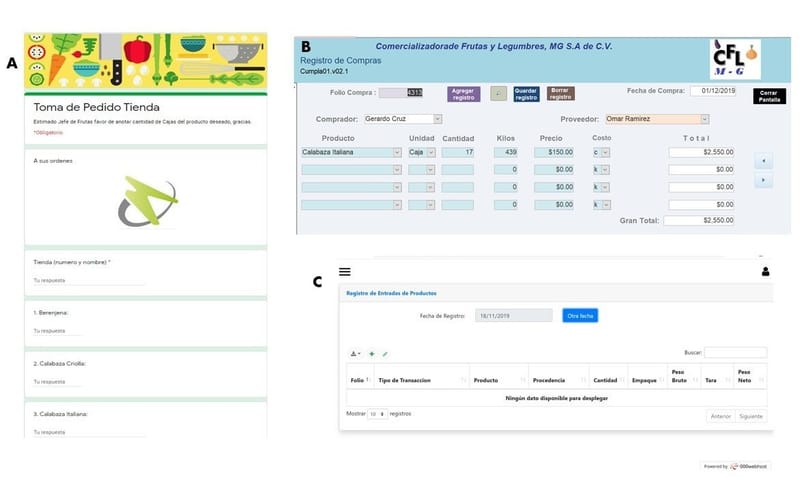Screen dimensions: 800x478
Task: Click the Toma de Pedido Tienda form title
Action: pyautogui.click(x=96, y=107)
